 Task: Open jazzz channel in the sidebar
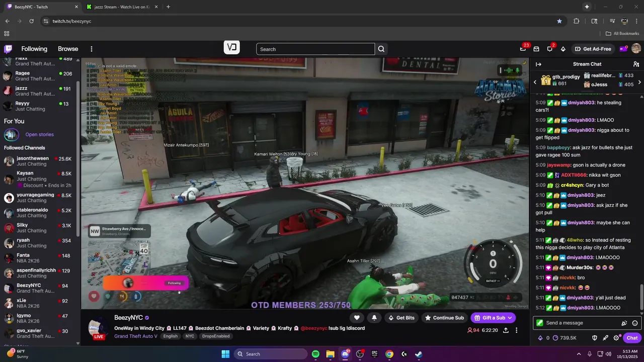[40, 91]
